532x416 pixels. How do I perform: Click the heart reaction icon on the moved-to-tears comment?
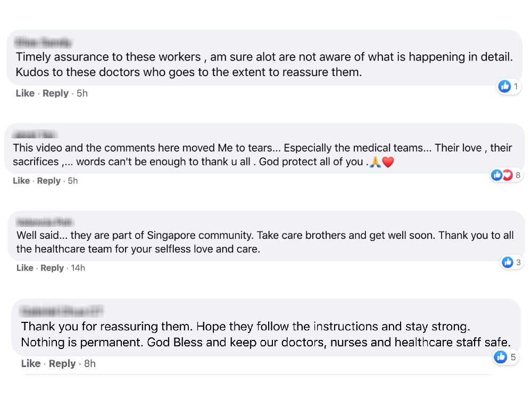tap(507, 174)
